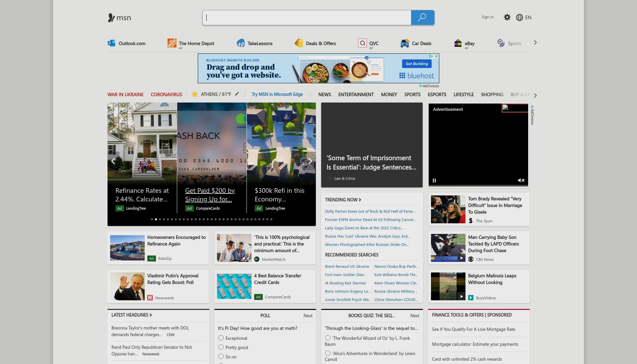Open Sports shortcut icon
Screen dimensions: 637x364
click(501, 43)
